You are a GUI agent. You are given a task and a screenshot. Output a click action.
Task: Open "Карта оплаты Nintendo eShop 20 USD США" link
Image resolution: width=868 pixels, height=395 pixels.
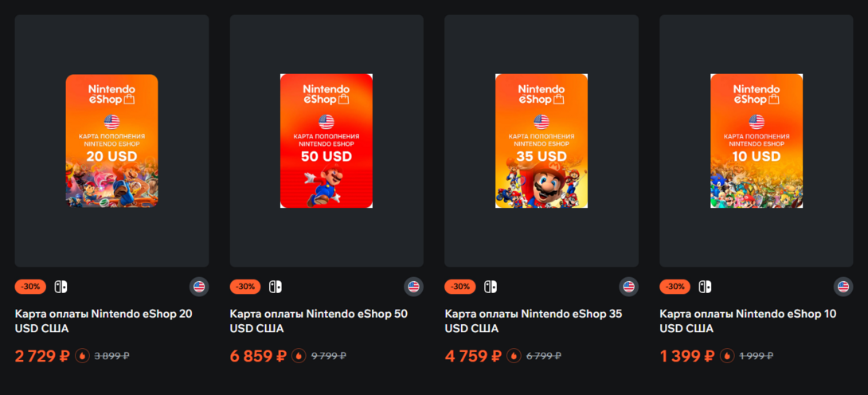[103, 321]
